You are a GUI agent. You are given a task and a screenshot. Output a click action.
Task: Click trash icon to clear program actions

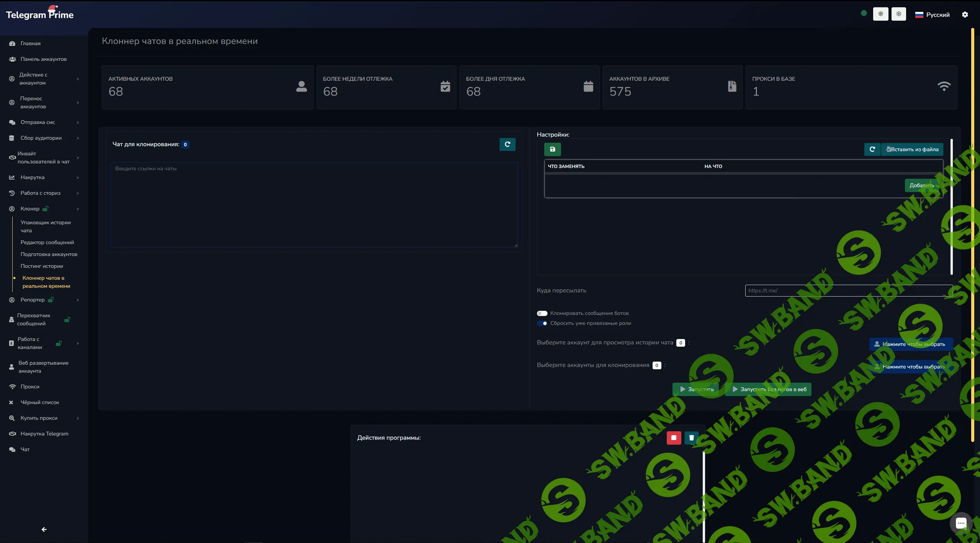pos(691,437)
